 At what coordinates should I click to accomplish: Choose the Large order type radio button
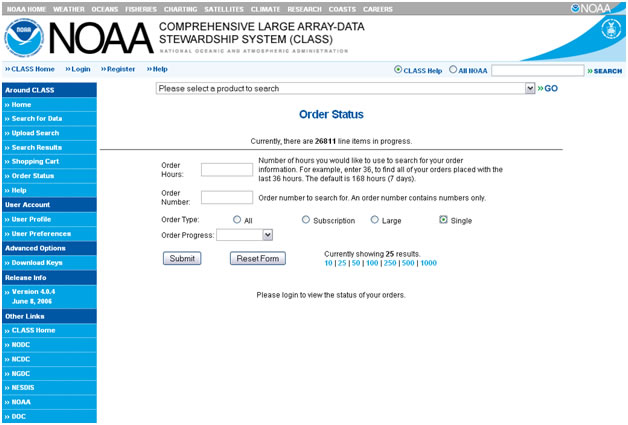click(x=374, y=220)
